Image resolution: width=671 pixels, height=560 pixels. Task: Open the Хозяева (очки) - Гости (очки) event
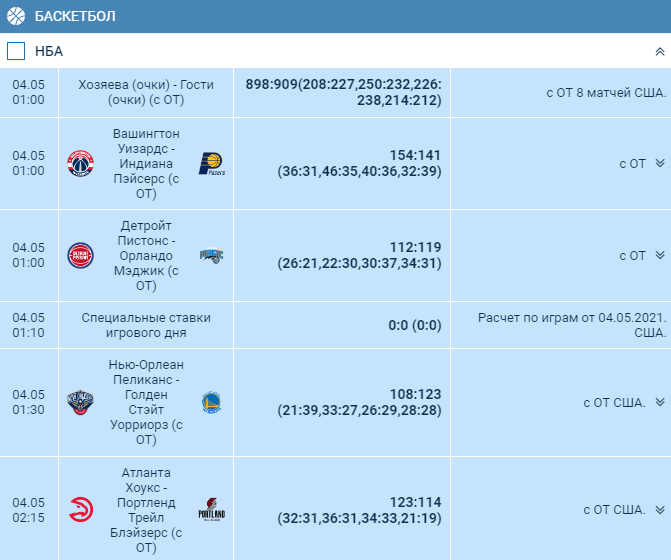click(x=146, y=92)
